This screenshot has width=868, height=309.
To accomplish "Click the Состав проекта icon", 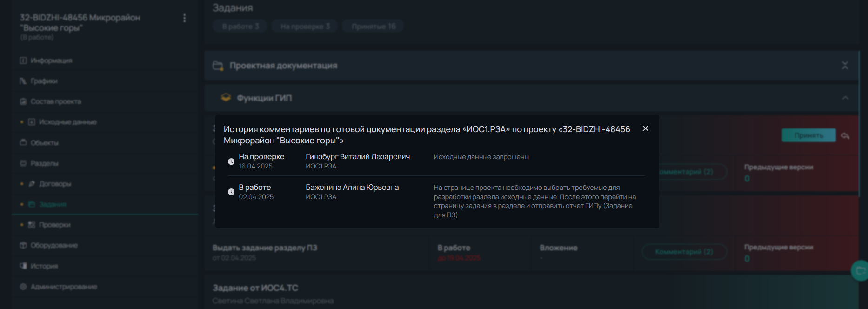I will coord(23,101).
